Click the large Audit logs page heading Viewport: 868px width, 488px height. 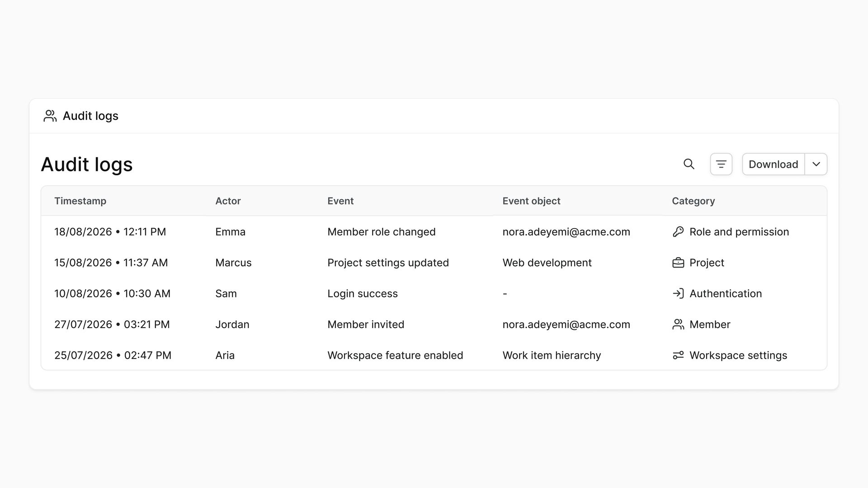(87, 164)
